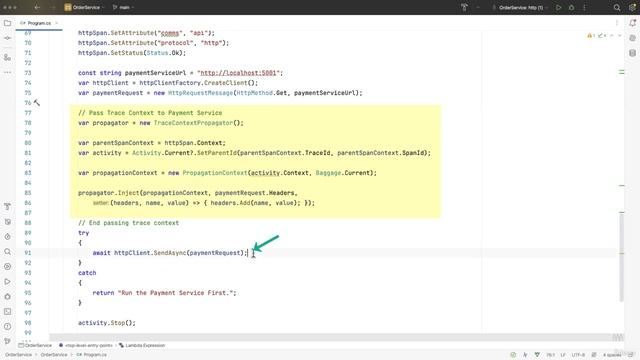Place the cursor on line 98 activity.Stop()
This screenshot has height=360, width=640.
(107, 323)
